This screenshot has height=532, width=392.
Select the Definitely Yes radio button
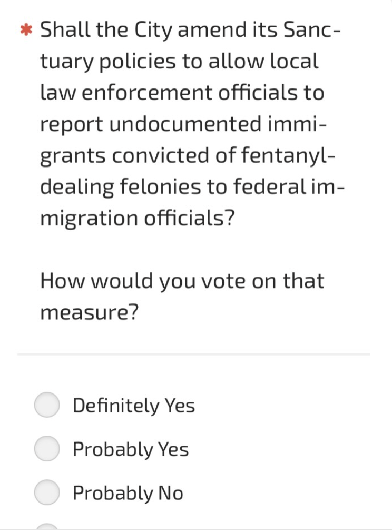[x=47, y=406]
